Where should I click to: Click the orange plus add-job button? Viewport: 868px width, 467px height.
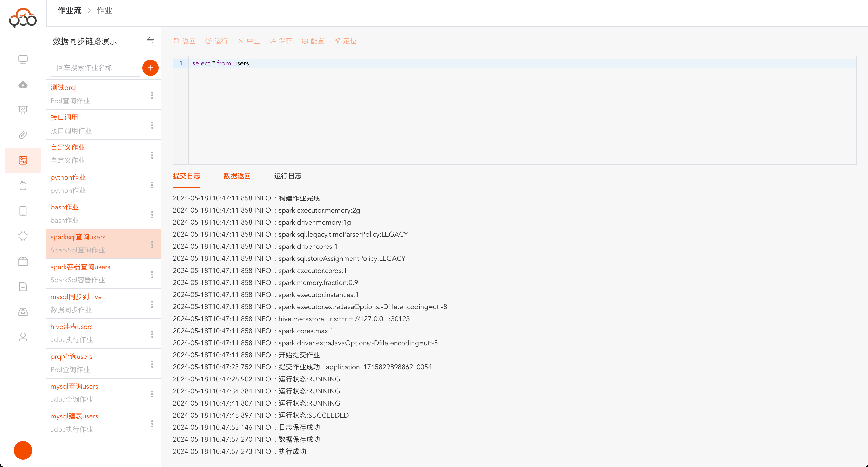point(150,68)
